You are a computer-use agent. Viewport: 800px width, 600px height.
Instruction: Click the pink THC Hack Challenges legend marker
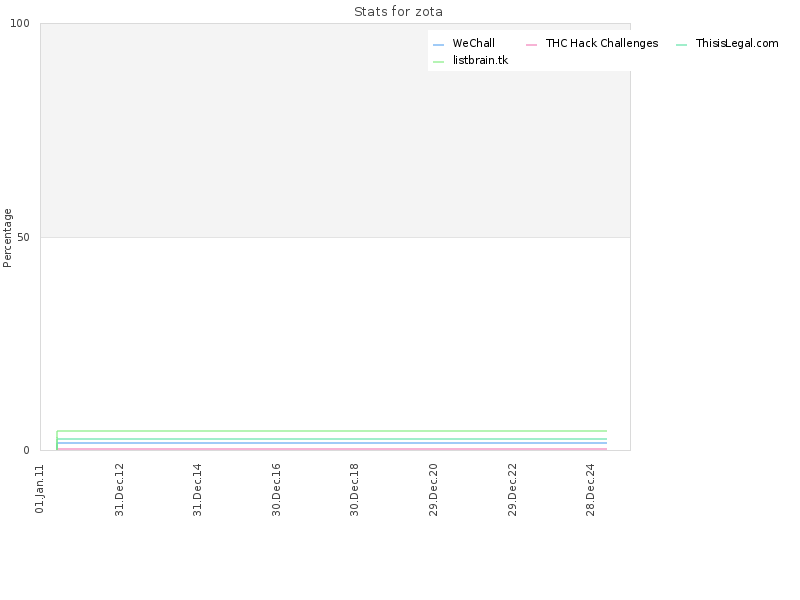pyautogui.click(x=531, y=45)
